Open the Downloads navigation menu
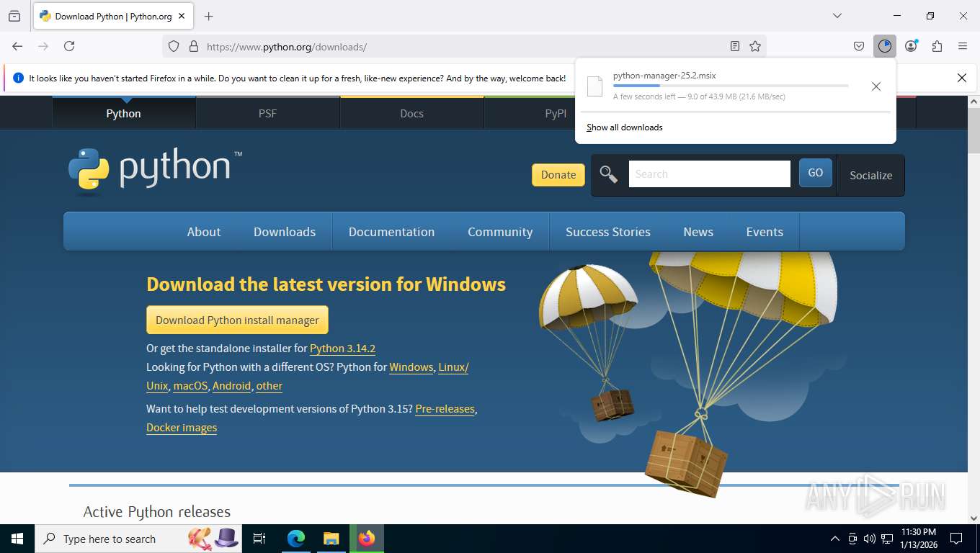This screenshot has height=553, width=980. (x=285, y=232)
